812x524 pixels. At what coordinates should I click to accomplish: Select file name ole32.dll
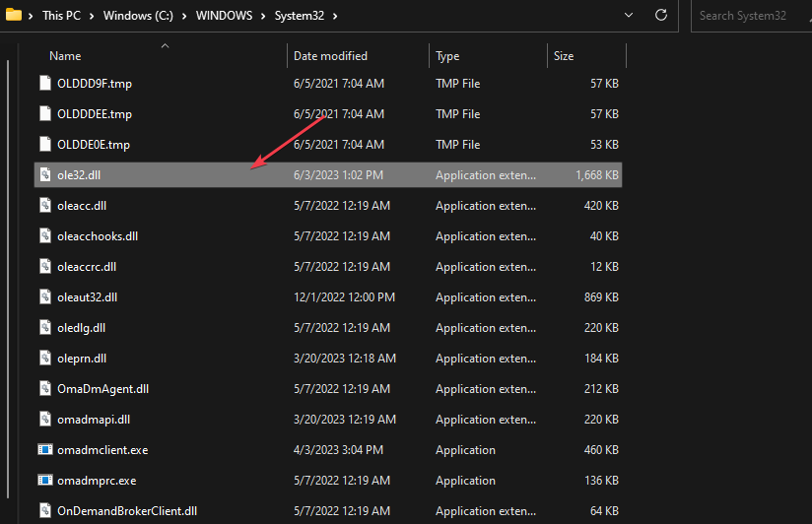point(79,175)
